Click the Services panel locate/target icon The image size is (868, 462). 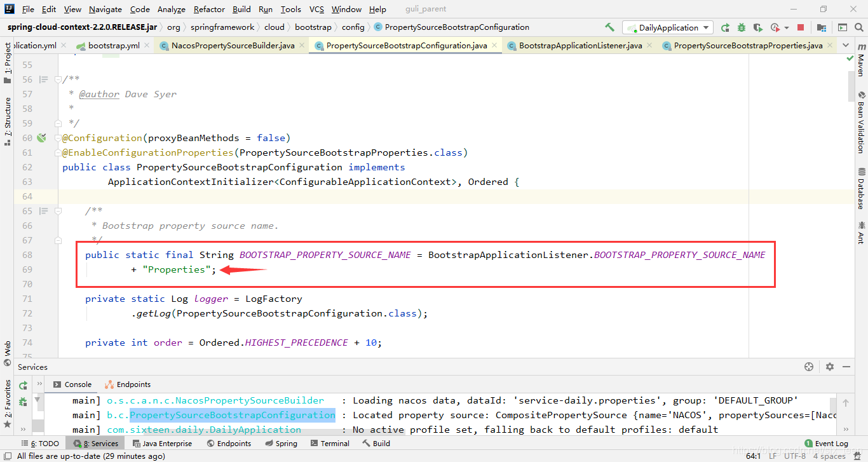click(809, 367)
